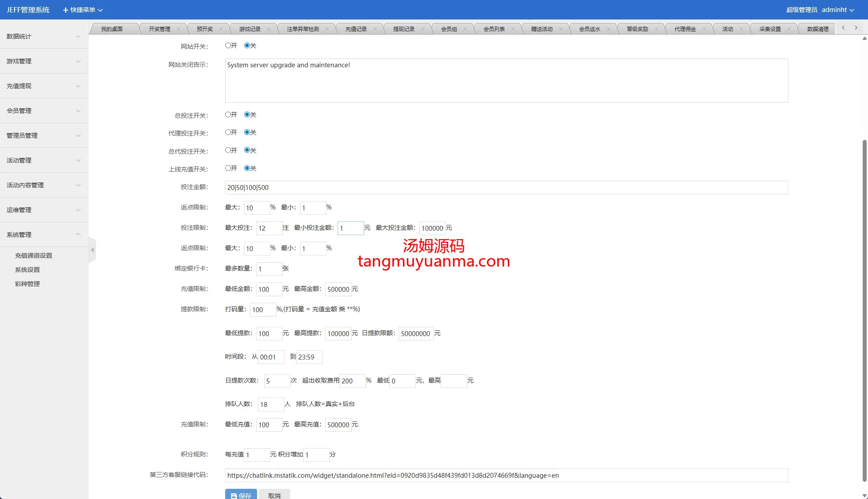
Task: Close the 会员列表 tab
Action: point(513,29)
